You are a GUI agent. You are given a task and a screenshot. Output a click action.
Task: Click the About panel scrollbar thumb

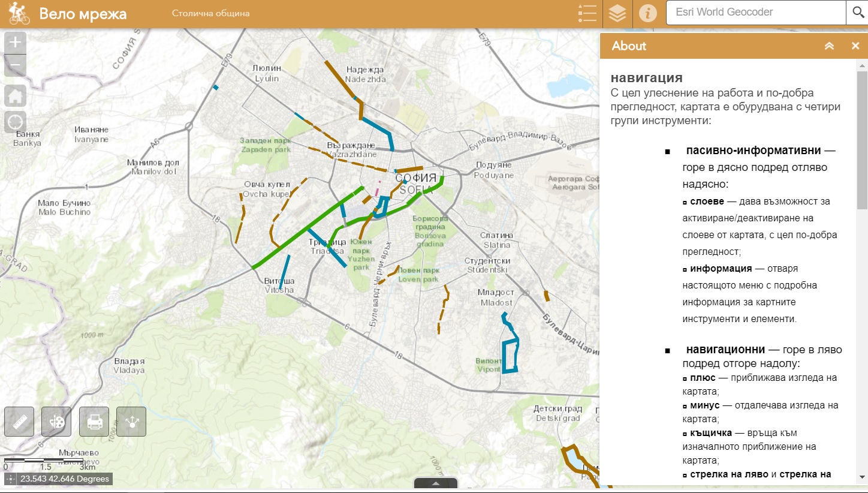coord(862,139)
